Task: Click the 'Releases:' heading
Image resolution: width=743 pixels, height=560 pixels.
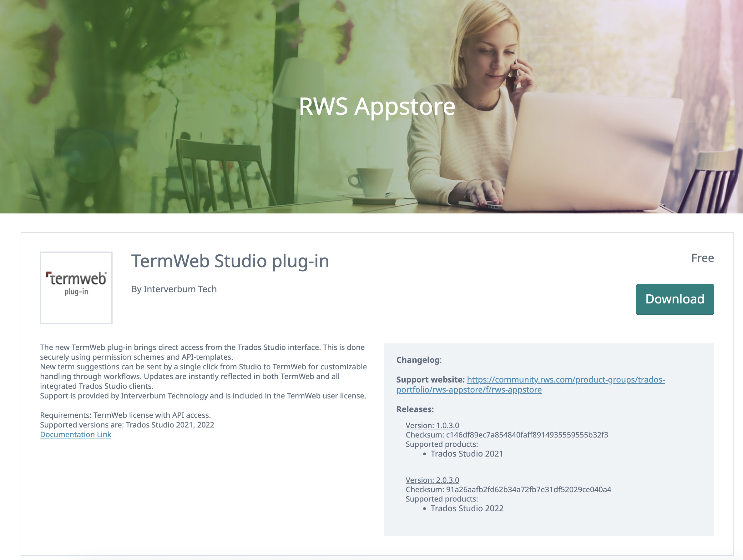Action: (x=415, y=409)
